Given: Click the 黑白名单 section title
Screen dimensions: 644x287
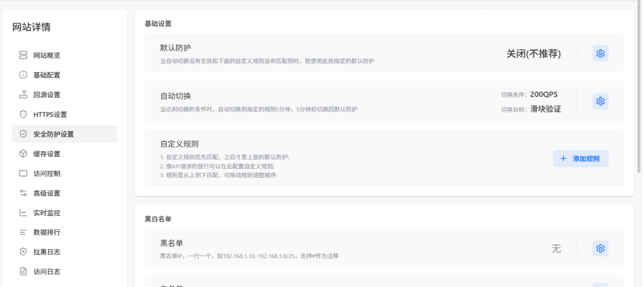Looking at the screenshot, I should pyautogui.click(x=158, y=219).
